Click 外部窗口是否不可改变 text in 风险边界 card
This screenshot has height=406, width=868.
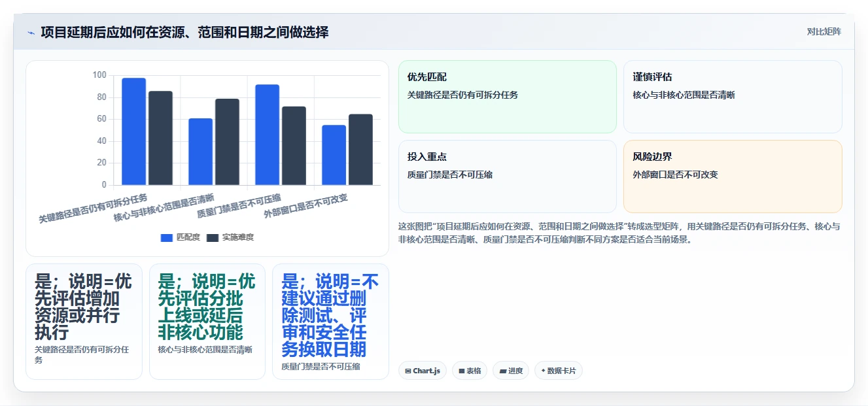click(675, 175)
